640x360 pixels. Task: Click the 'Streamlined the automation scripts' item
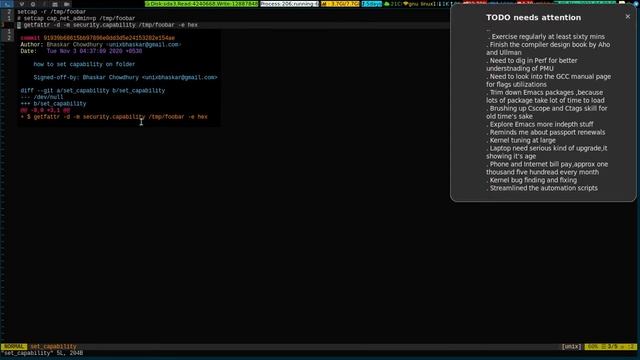pos(542,188)
